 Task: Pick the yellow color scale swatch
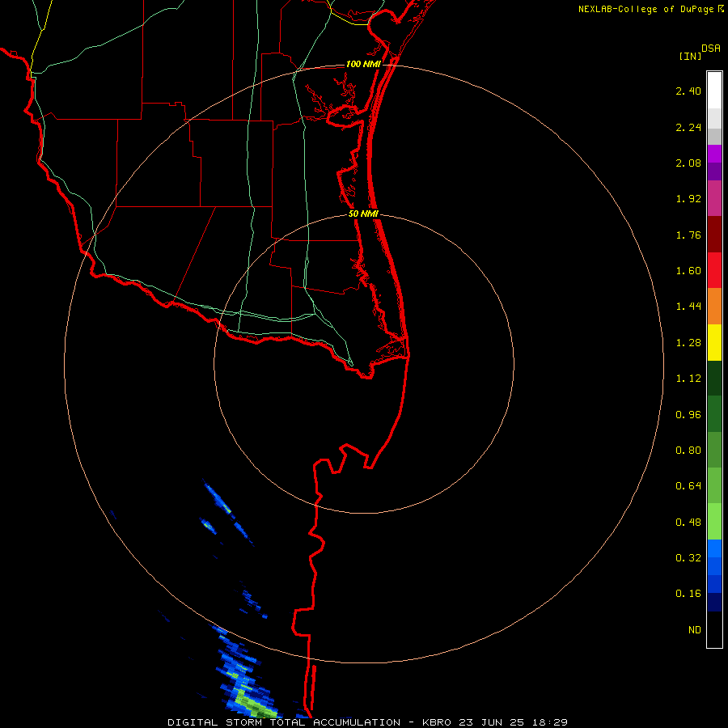[714, 342]
